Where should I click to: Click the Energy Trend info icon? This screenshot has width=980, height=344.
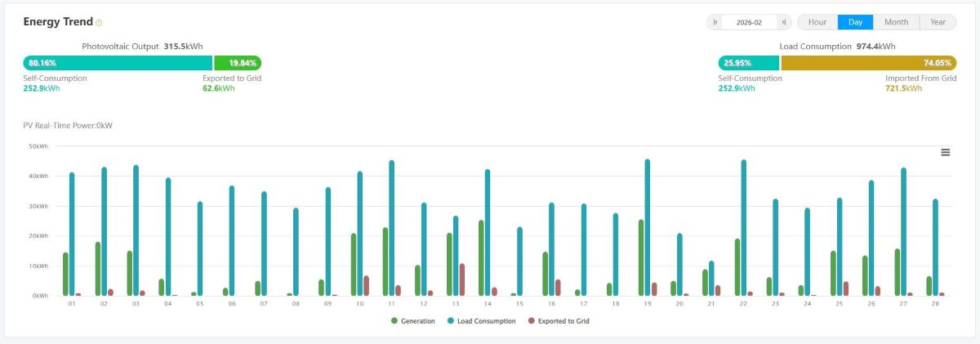[99, 23]
